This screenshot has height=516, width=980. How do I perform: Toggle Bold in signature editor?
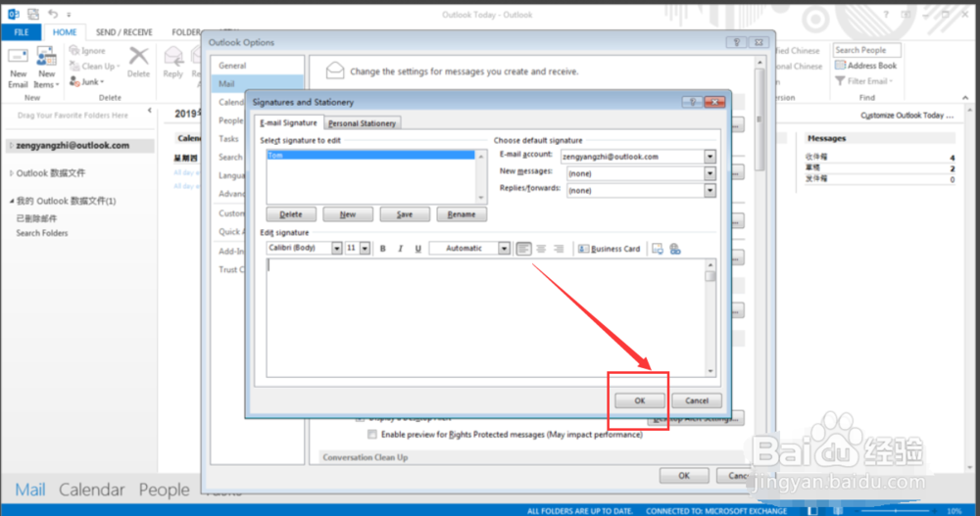point(382,249)
